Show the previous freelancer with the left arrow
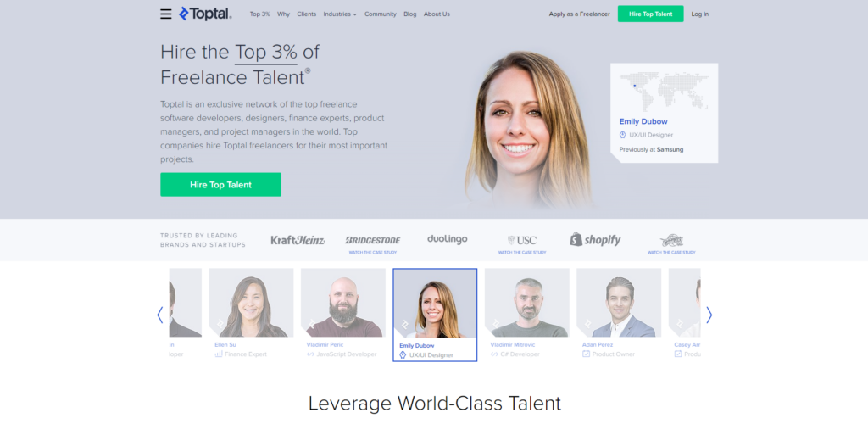This screenshot has width=868, height=424. 160,315
